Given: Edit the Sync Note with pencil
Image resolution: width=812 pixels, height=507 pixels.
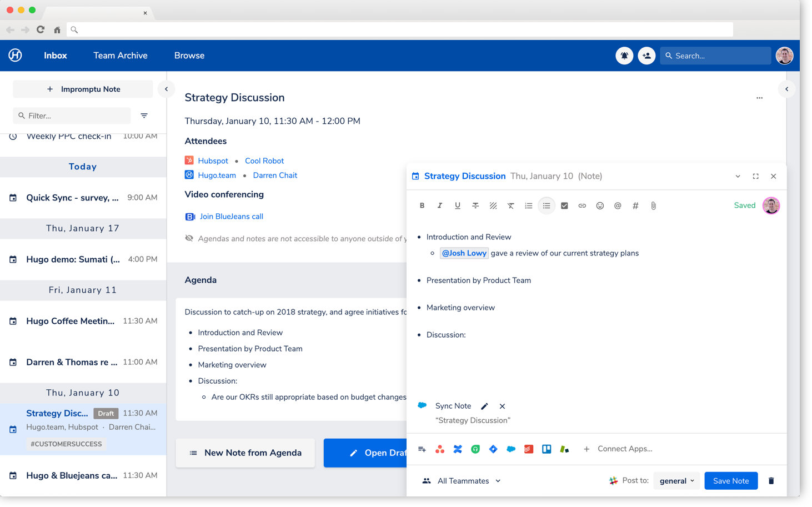Looking at the screenshot, I should tap(484, 406).
